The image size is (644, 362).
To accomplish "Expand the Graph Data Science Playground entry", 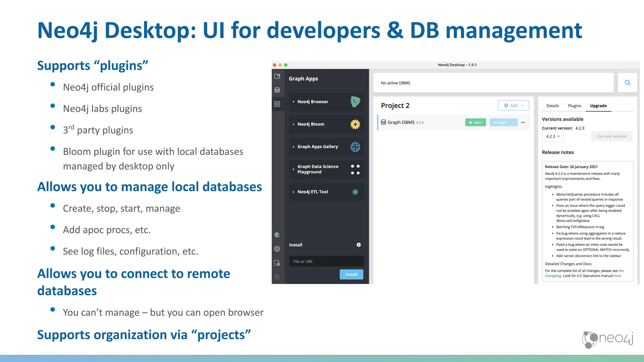I will tap(293, 169).
